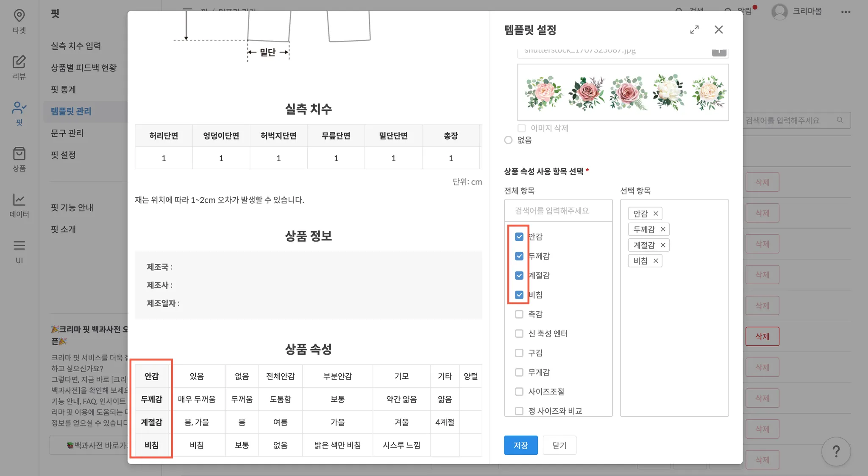Open the UI hamburger menu icon
Screen dimensions: 868x476
pyautogui.click(x=19, y=246)
